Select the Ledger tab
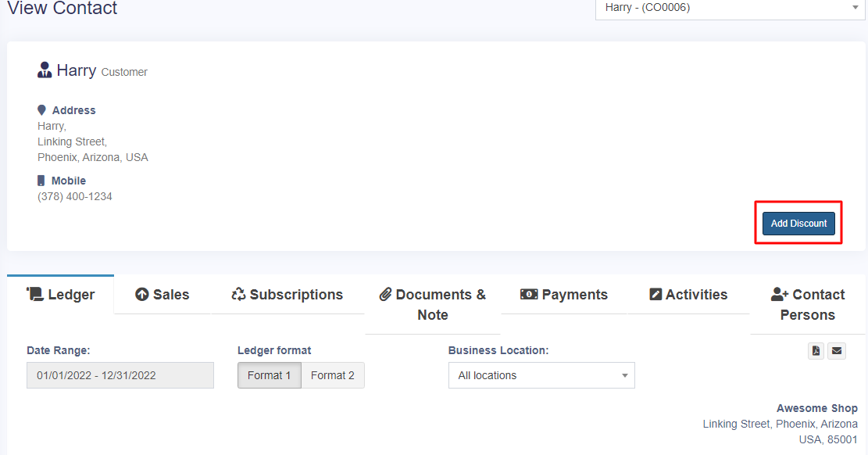 pos(61,295)
